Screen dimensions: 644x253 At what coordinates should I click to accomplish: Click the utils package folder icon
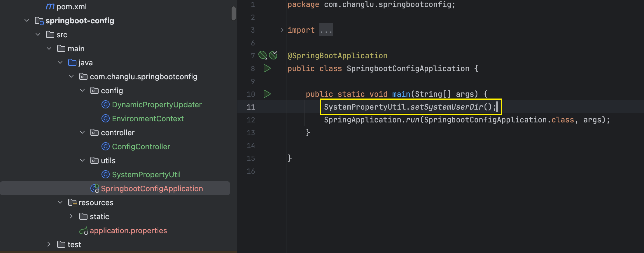(94, 160)
